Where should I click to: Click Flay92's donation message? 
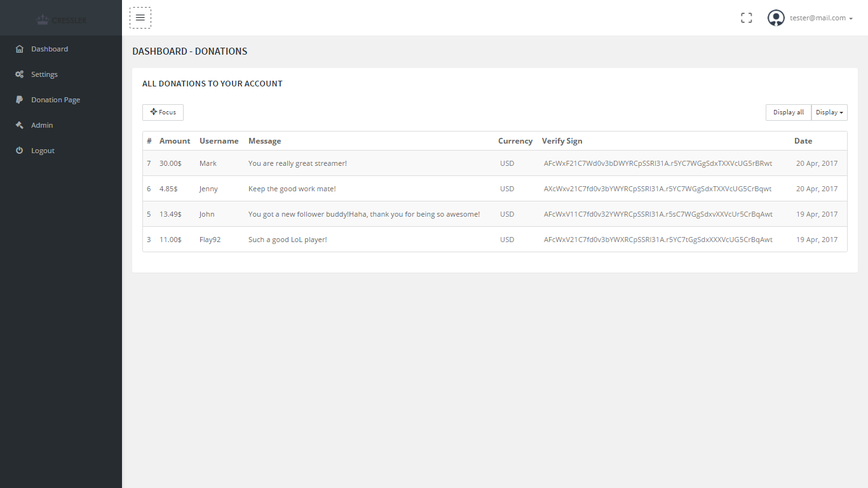(287, 240)
